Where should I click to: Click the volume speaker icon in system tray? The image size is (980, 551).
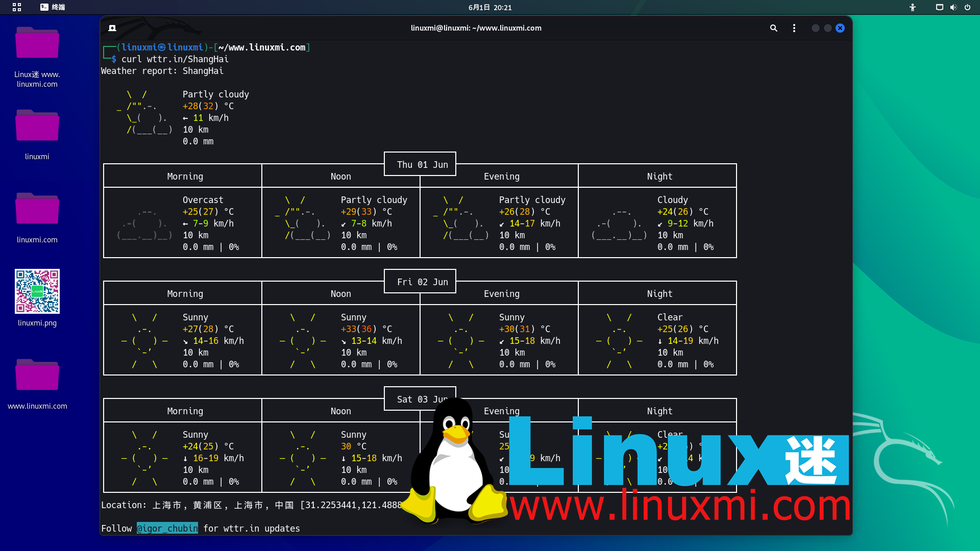[x=953, y=7]
